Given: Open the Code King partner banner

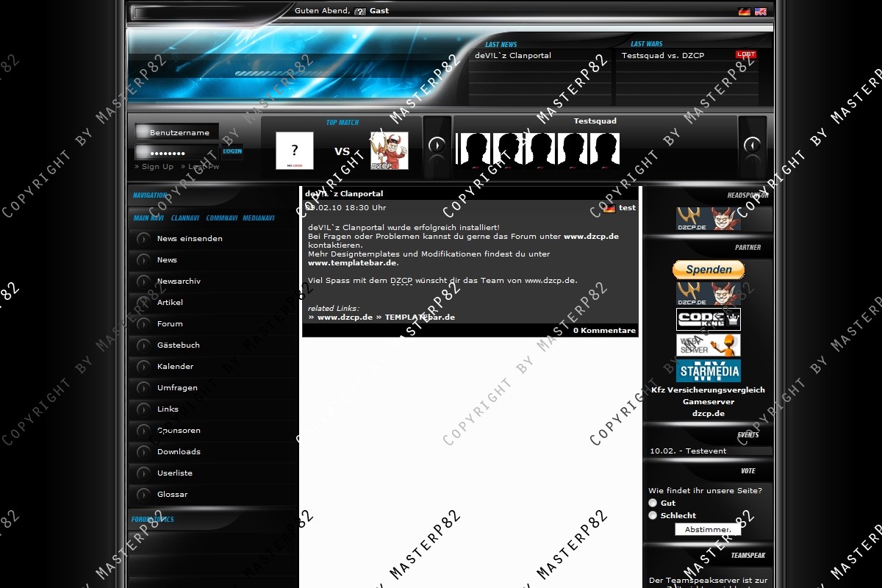Looking at the screenshot, I should [x=708, y=319].
